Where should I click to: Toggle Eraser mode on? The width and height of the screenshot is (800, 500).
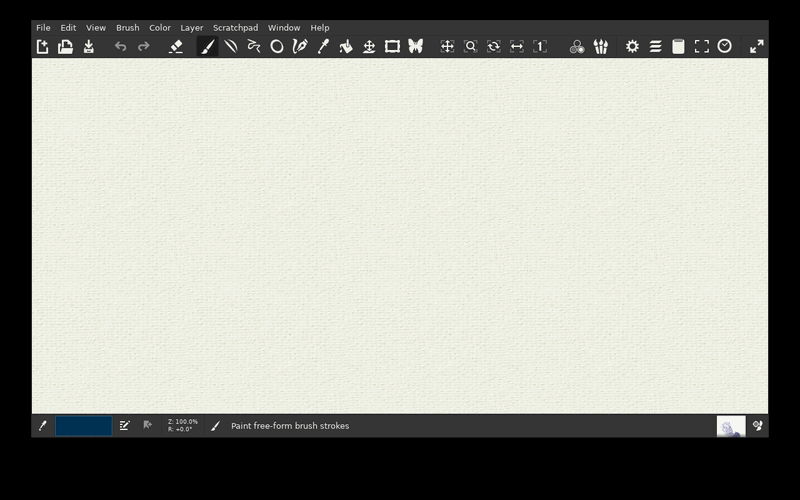[176, 46]
